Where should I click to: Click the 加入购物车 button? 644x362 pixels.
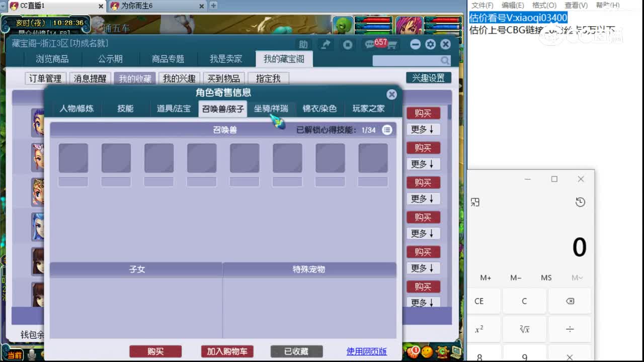[227, 351]
